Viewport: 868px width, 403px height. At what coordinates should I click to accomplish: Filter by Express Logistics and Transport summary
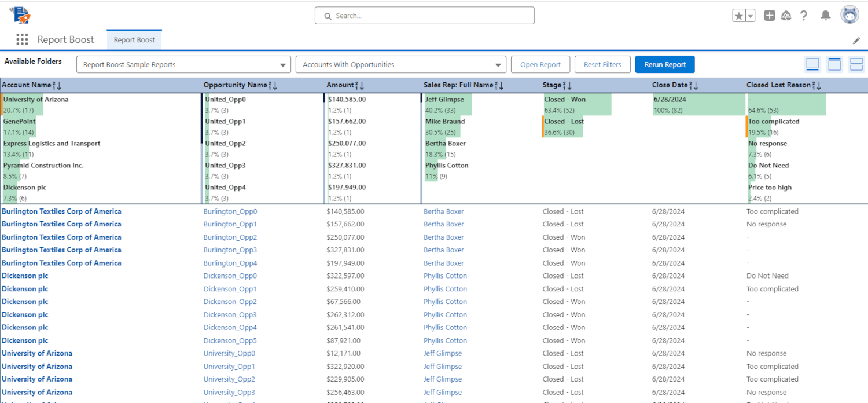52,144
